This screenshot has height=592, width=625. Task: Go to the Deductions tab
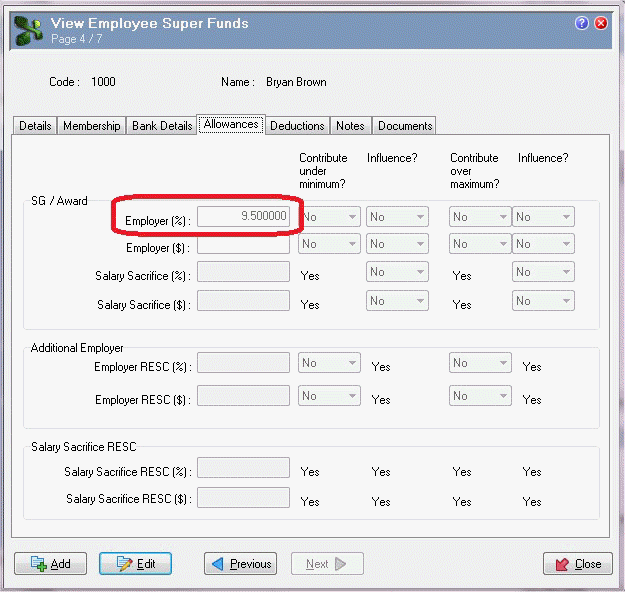point(297,126)
